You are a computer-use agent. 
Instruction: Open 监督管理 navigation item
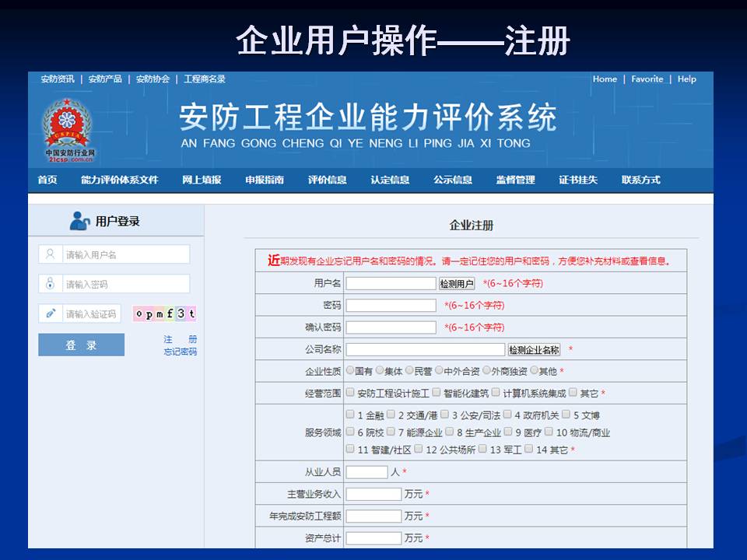515,180
